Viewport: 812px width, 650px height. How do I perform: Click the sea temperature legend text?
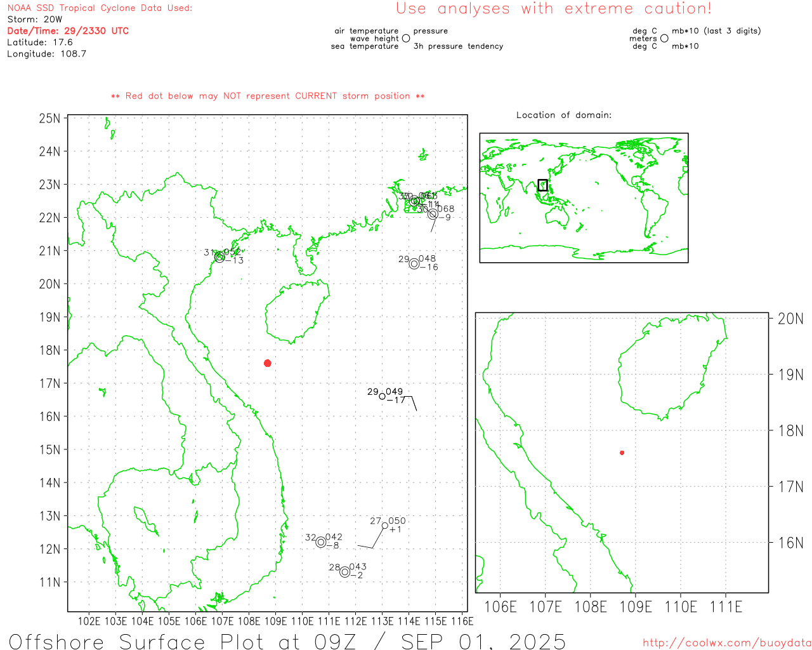[365, 46]
